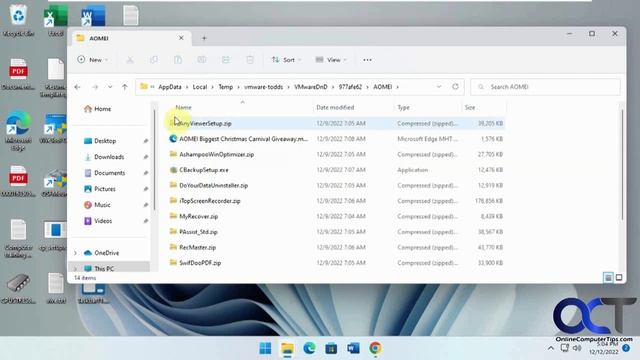Open Microsoft Edge desktop shortcut
This screenshot has width=640, height=360.
pyautogui.click(x=18, y=131)
